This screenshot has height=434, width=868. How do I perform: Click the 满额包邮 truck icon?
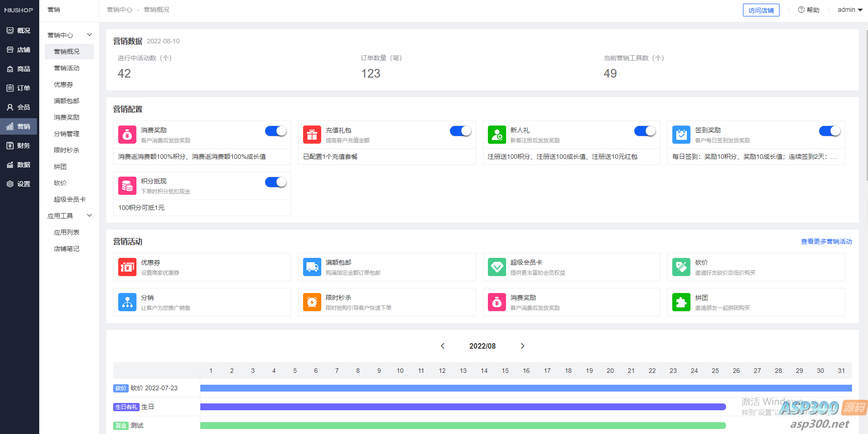(312, 267)
